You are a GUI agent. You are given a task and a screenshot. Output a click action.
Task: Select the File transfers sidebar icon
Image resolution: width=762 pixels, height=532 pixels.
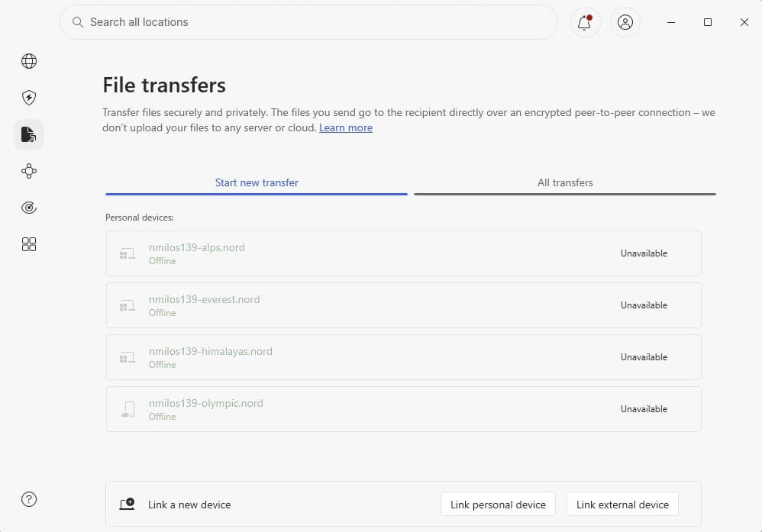(x=29, y=134)
